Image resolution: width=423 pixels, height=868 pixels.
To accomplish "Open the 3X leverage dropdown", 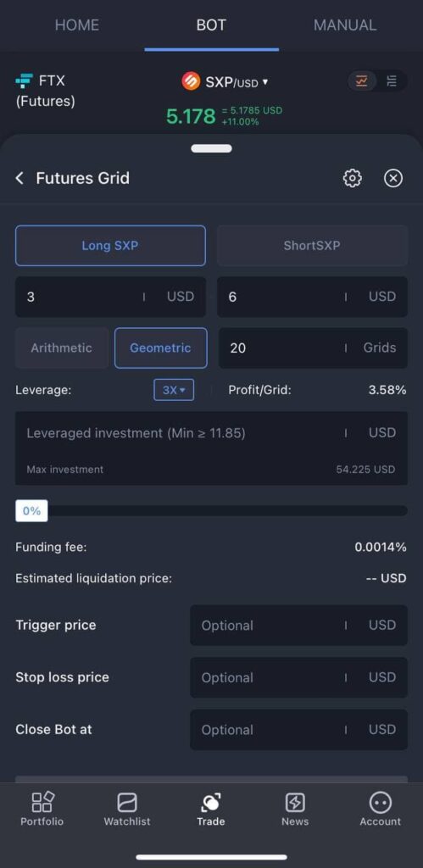I will [174, 390].
